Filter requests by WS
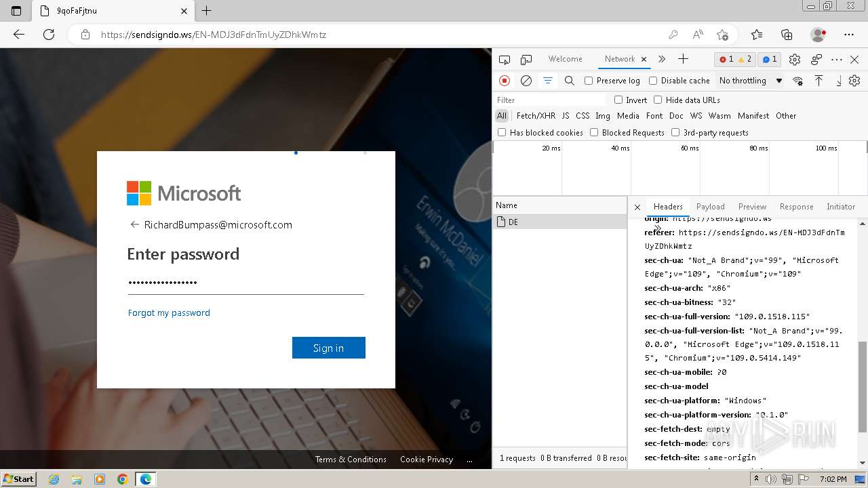 (x=696, y=116)
